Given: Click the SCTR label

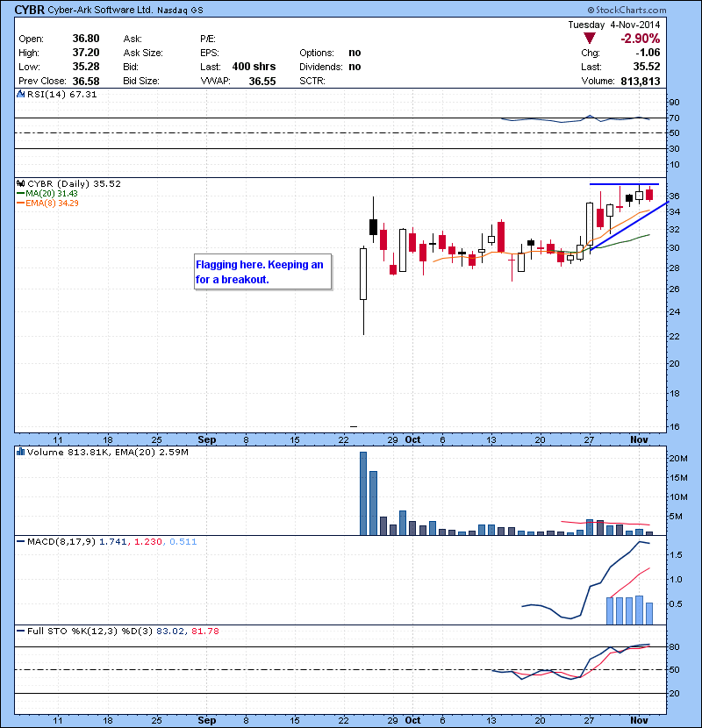Looking at the screenshot, I should pos(312,81).
